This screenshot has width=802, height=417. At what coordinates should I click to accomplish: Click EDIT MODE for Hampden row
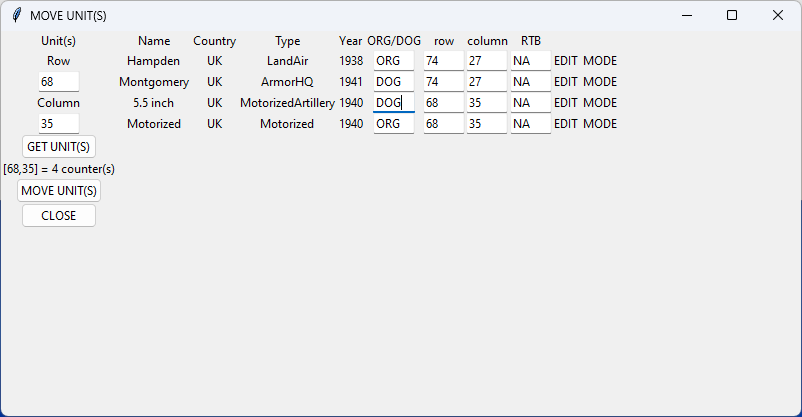[x=585, y=61]
